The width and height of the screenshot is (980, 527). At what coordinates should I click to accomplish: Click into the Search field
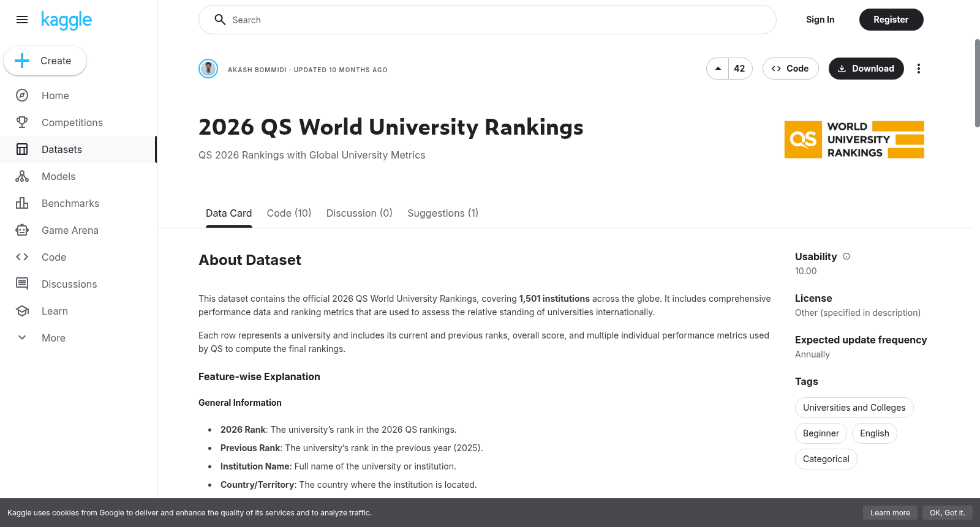pyautogui.click(x=488, y=20)
